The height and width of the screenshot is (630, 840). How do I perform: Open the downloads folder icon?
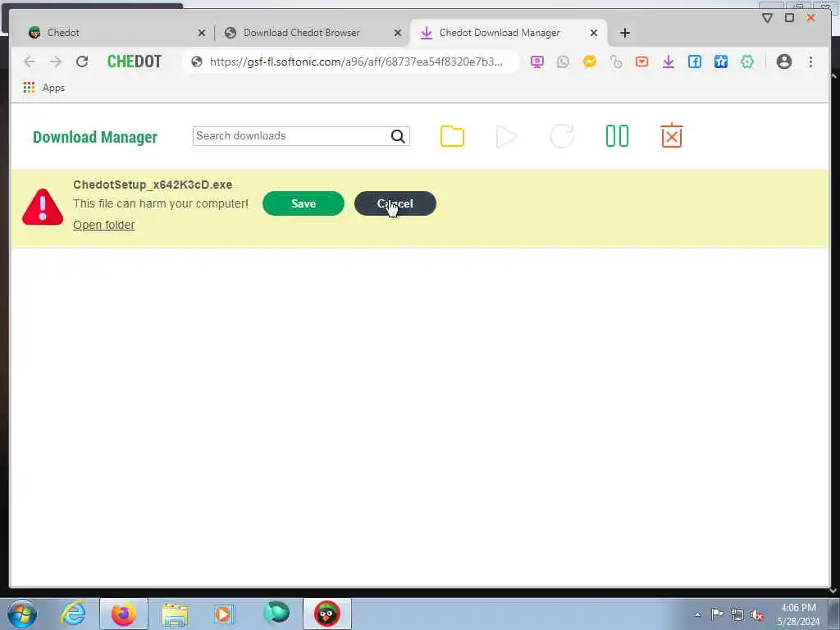pyautogui.click(x=452, y=136)
